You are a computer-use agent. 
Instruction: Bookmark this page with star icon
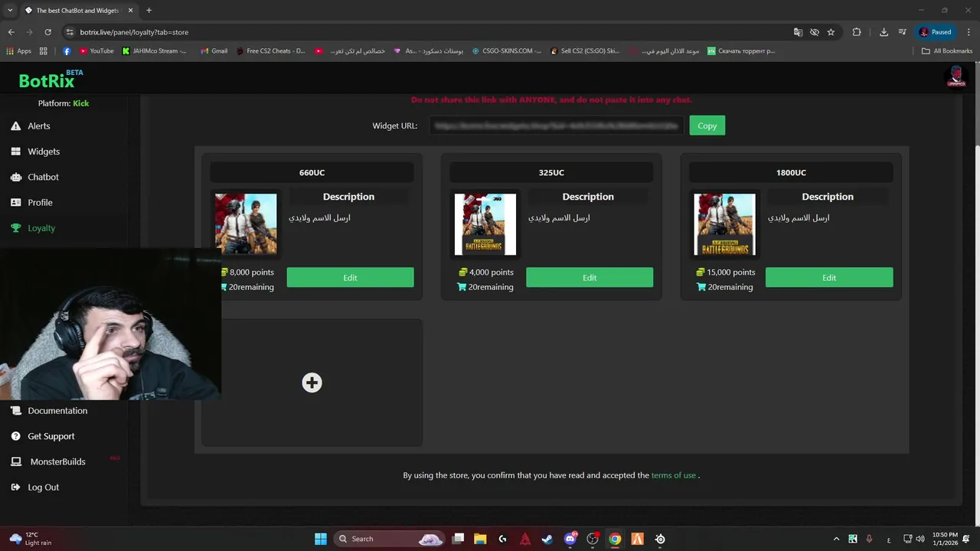[x=831, y=32]
